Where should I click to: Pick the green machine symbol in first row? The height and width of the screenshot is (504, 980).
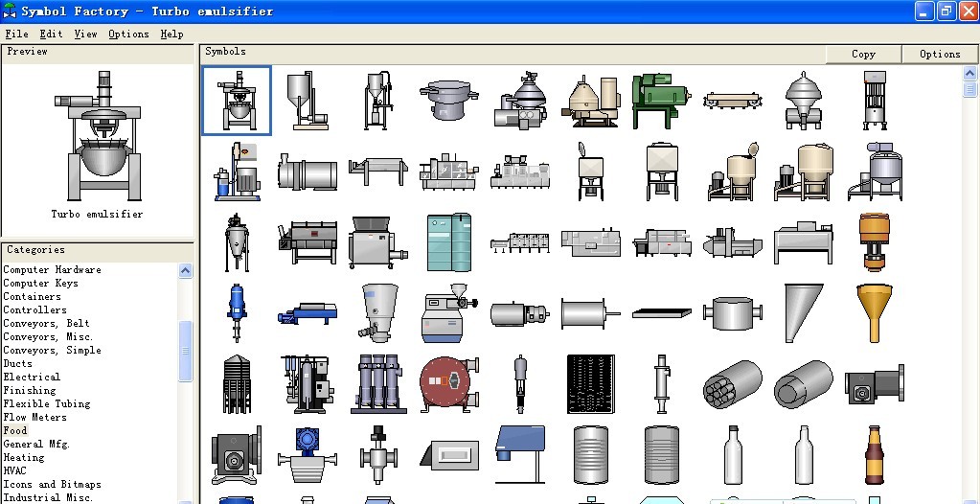point(661,101)
